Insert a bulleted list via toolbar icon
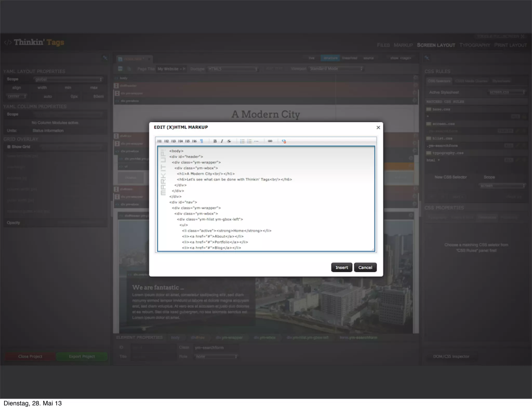Viewport: 532px width, 409px height. tap(242, 141)
